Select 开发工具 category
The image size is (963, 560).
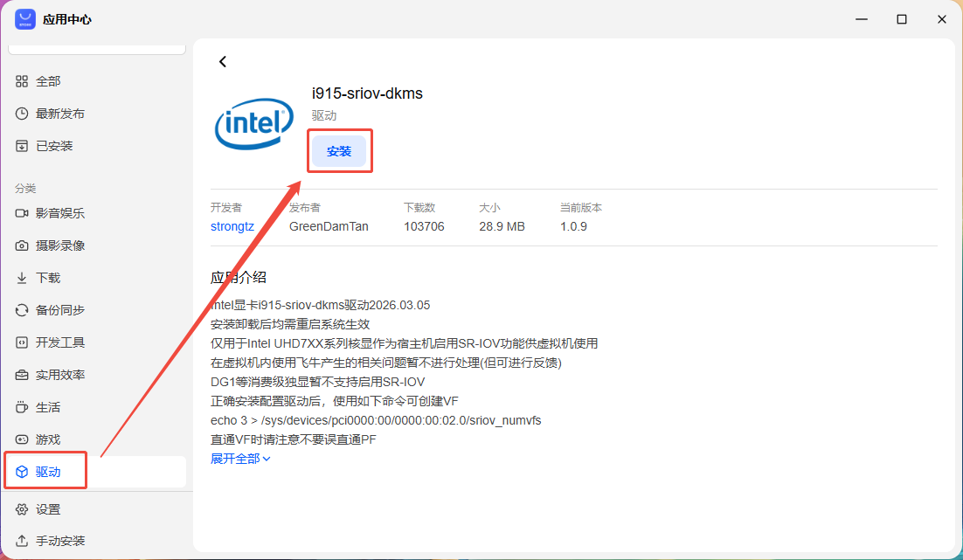tap(97, 342)
